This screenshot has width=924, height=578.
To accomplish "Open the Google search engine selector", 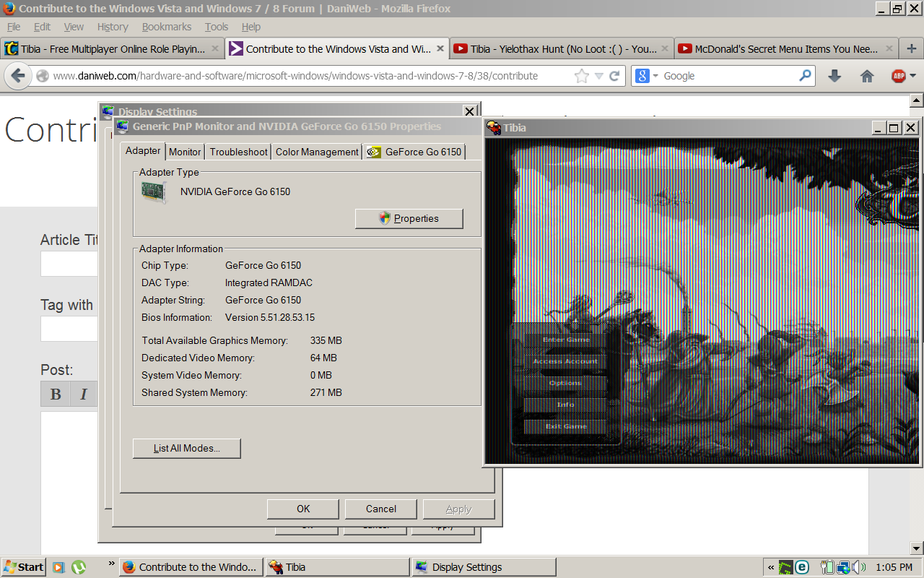I will pos(647,76).
